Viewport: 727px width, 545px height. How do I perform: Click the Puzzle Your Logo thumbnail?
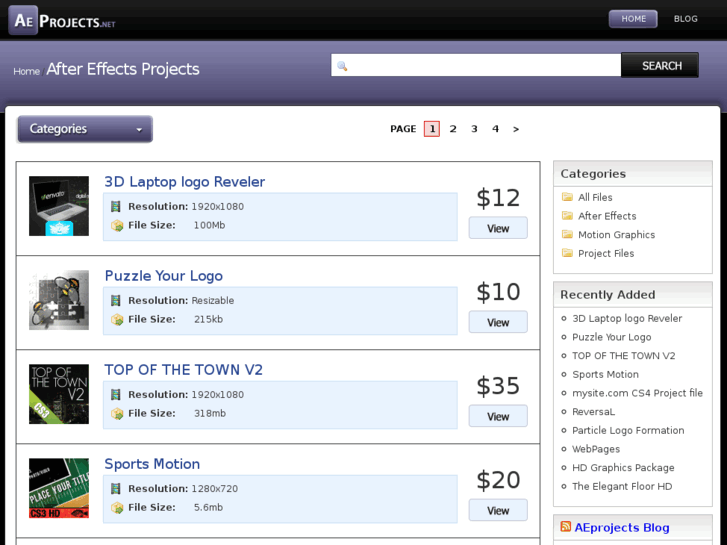point(59,300)
